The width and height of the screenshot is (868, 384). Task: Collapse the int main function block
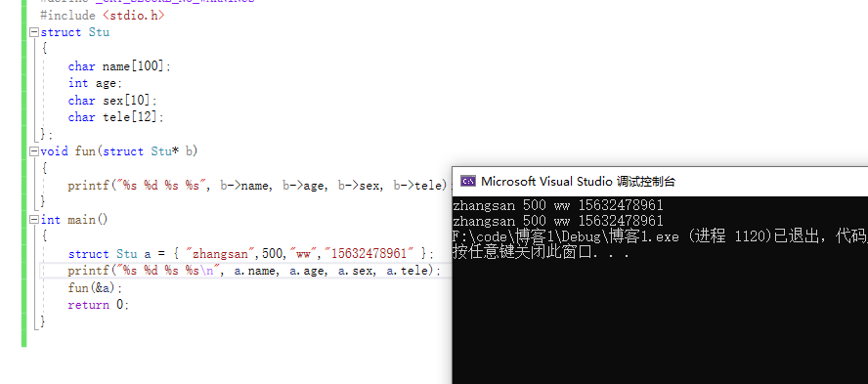(34, 220)
